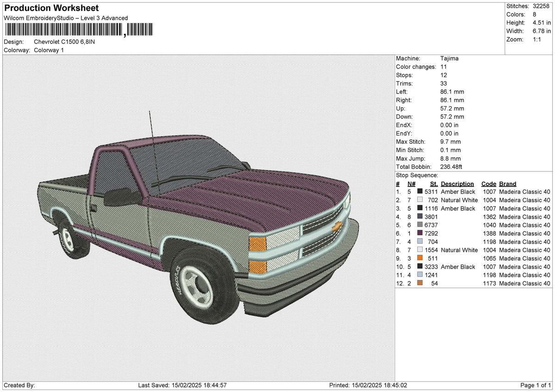This screenshot has width=555, height=392.
Task: Click the Min Stitch value '0.1 mm'
Action: tap(451, 150)
